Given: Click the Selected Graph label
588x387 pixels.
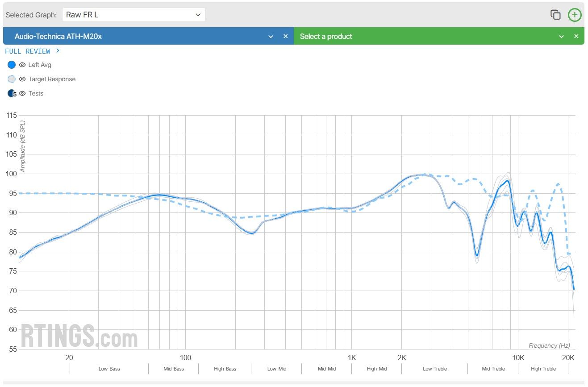Looking at the screenshot, I should [x=31, y=15].
